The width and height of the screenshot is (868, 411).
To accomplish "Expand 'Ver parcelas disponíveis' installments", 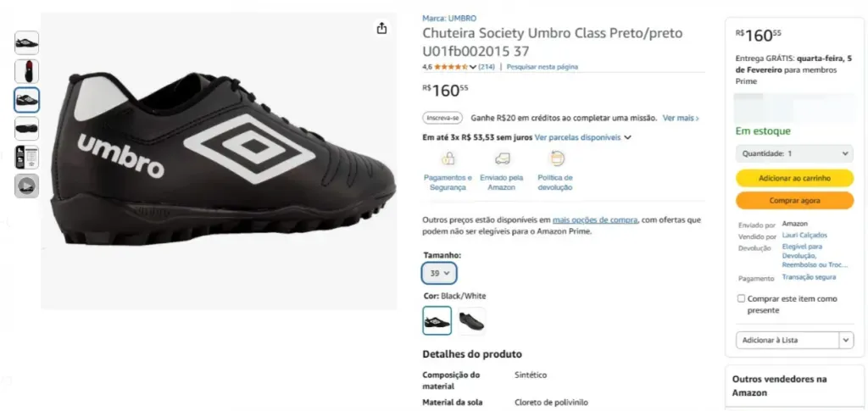I will 583,137.
